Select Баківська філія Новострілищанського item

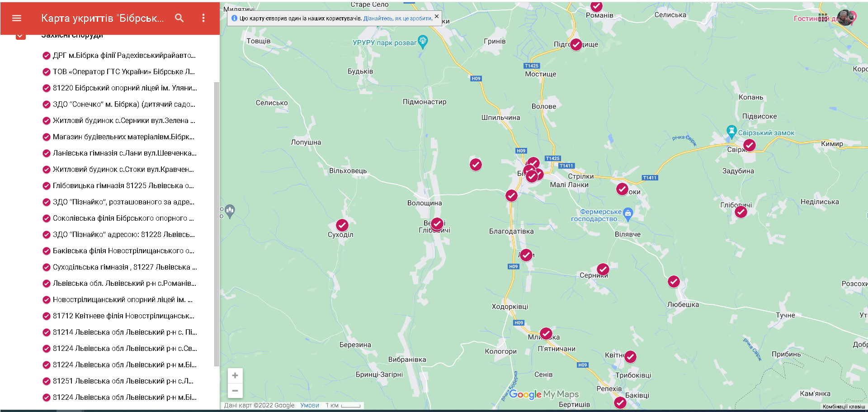click(119, 251)
